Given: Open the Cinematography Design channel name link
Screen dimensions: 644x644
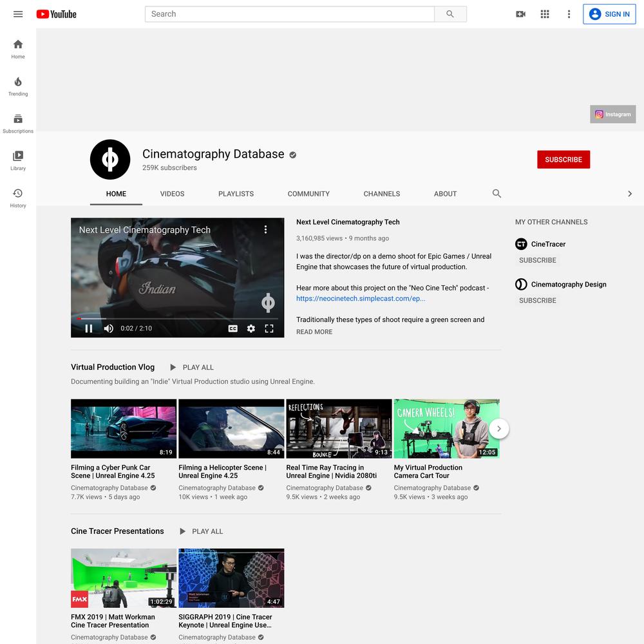Looking at the screenshot, I should [x=569, y=284].
